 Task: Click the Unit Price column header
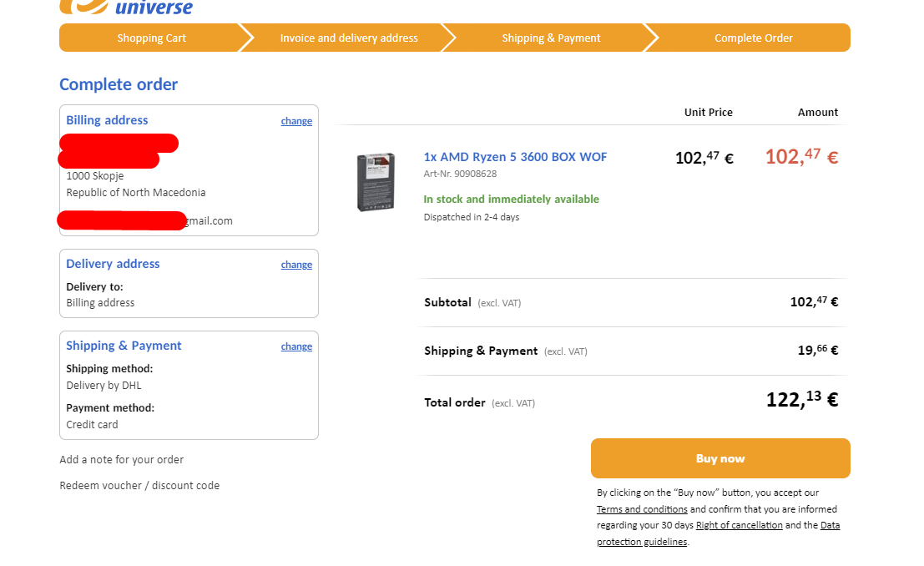point(709,112)
